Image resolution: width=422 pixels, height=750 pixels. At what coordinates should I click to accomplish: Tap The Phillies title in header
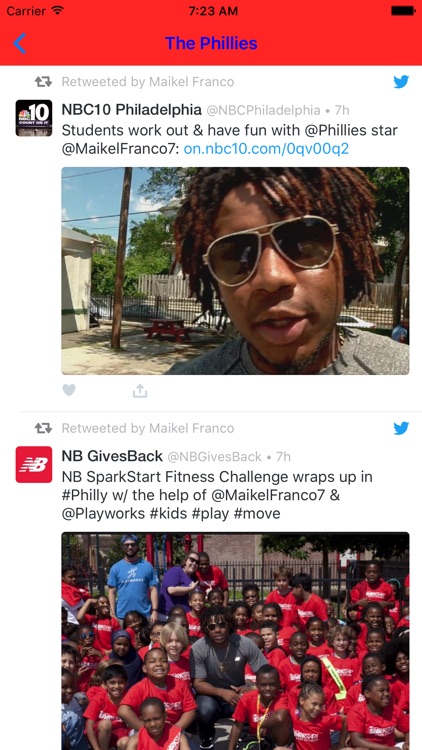click(x=211, y=44)
